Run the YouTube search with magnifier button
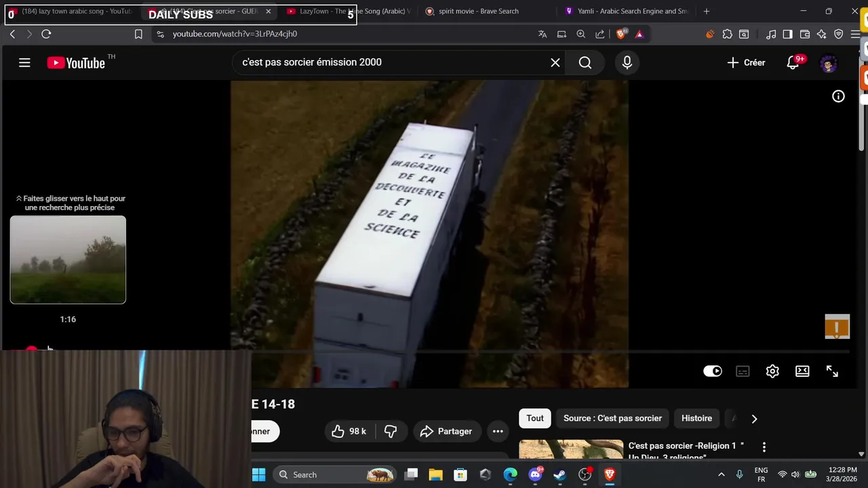 coord(585,62)
